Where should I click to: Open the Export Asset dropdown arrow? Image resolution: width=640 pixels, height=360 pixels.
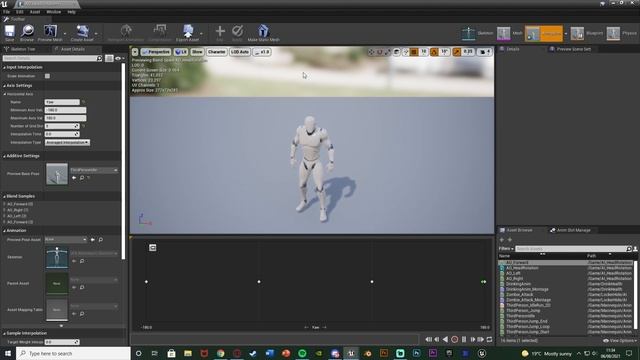click(x=202, y=34)
